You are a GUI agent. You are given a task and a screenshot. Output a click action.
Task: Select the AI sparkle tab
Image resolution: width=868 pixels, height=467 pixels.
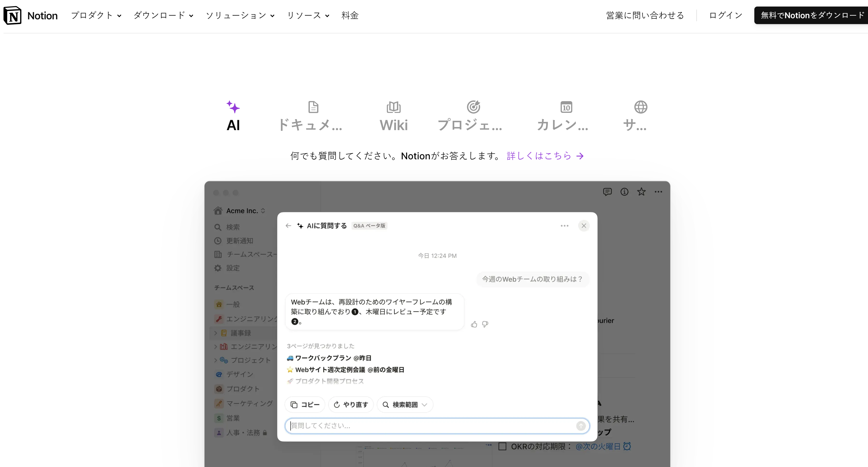(x=233, y=116)
